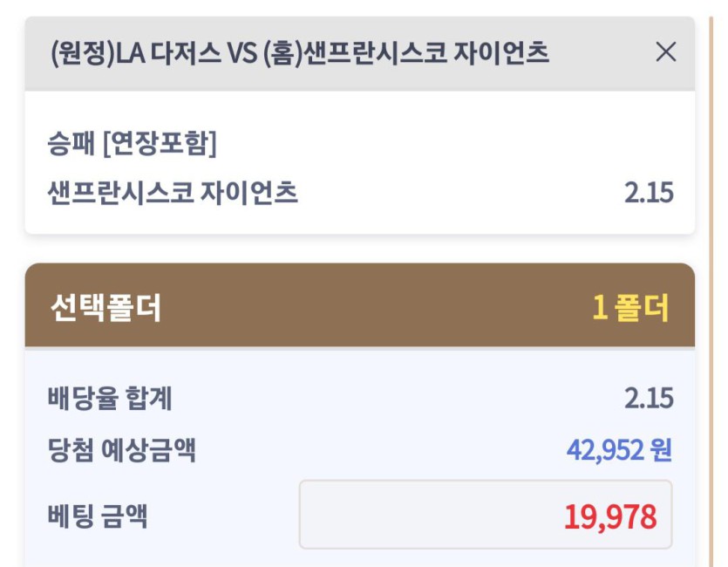Click the 선택폴더 header title
Viewport: 728px width, 567px height.
pyautogui.click(x=105, y=307)
